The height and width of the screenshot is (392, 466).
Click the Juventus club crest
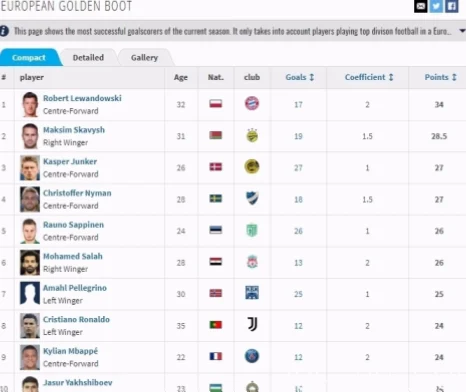(252, 324)
